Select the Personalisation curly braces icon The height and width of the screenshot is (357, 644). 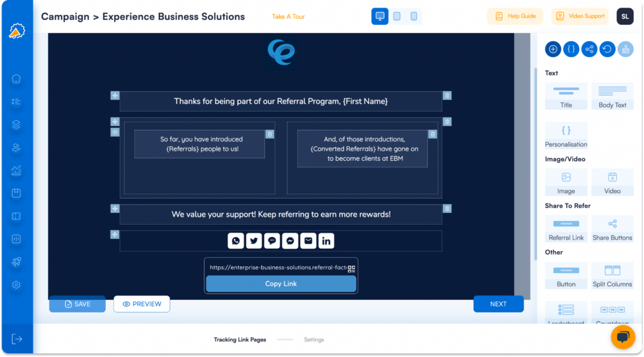click(571, 49)
